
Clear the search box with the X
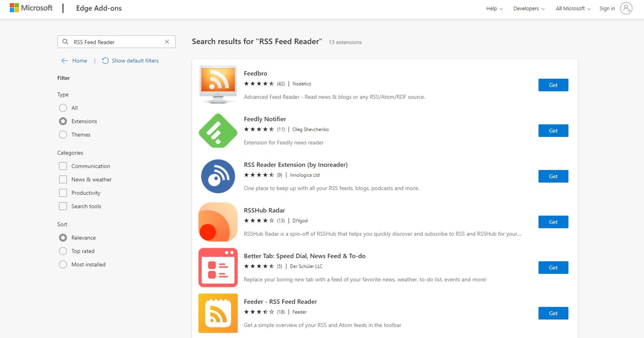(x=167, y=42)
